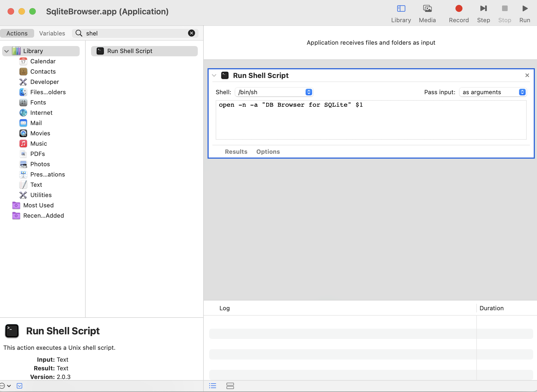The image size is (537, 392).
Task: Collapse the Run Shell Script action
Action: click(x=214, y=76)
